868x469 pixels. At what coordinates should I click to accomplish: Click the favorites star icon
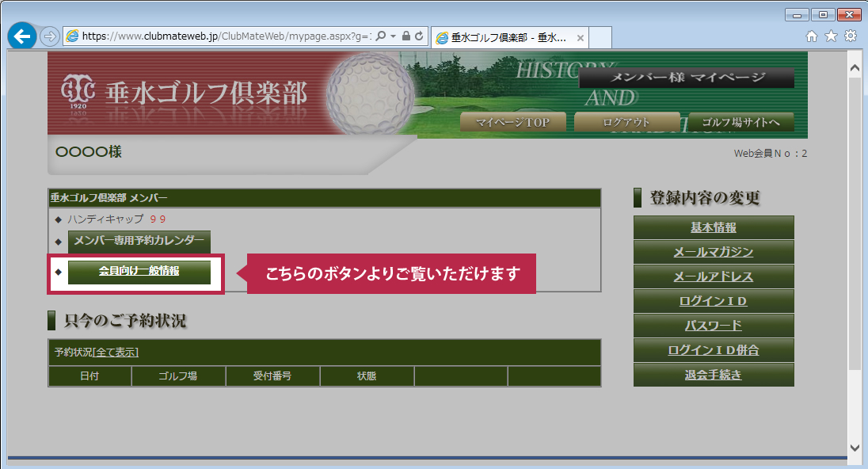[x=831, y=36]
